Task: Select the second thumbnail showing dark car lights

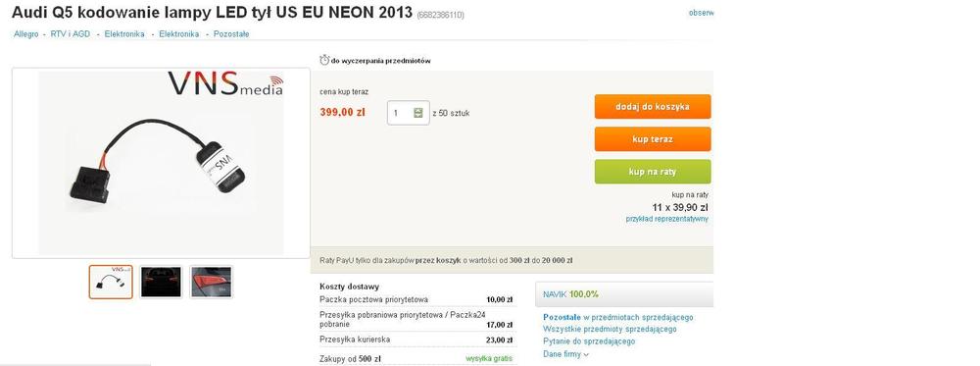Action: (x=161, y=282)
